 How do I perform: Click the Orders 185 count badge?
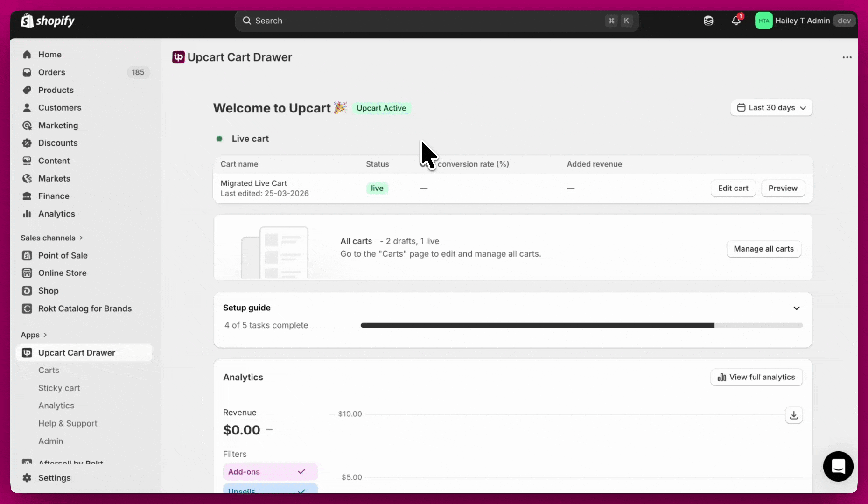(138, 72)
